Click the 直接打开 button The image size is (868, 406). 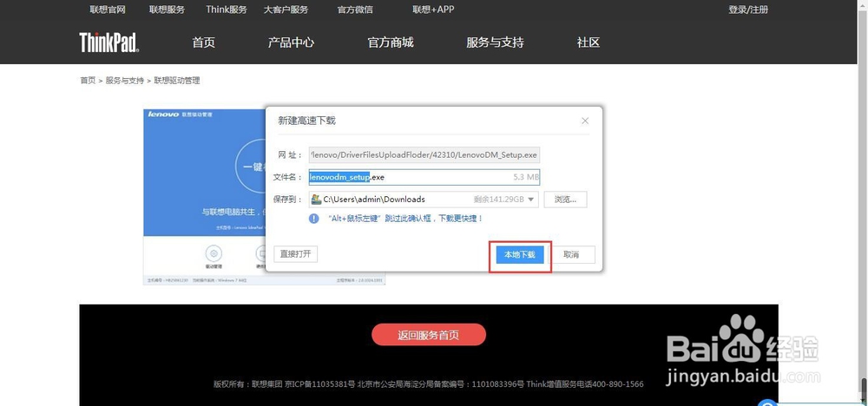(296, 254)
